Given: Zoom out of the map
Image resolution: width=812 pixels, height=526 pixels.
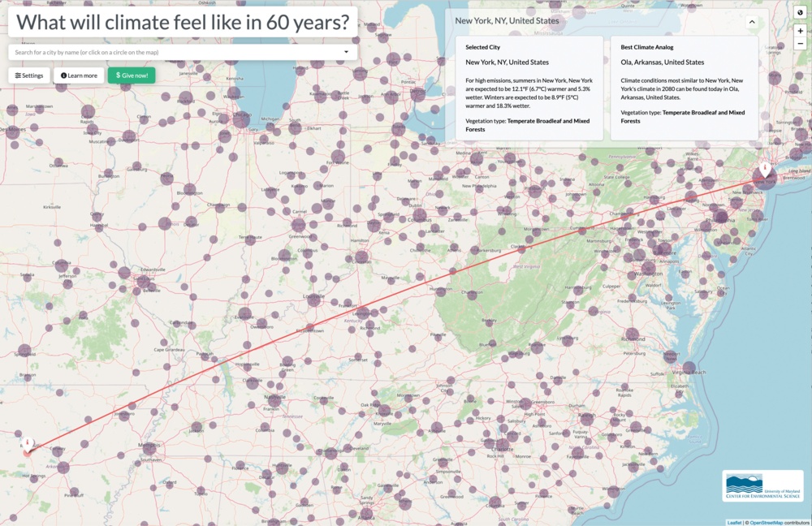Looking at the screenshot, I should (x=800, y=44).
